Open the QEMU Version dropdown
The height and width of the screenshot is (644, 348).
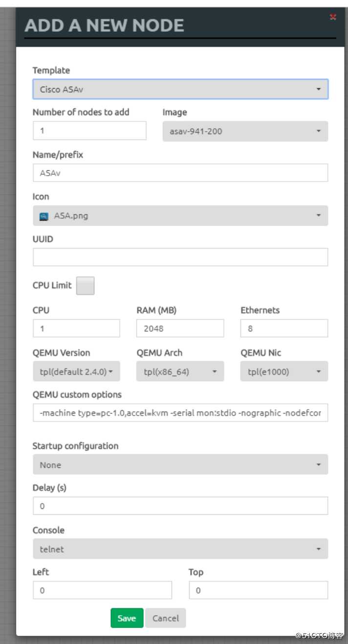coord(76,371)
